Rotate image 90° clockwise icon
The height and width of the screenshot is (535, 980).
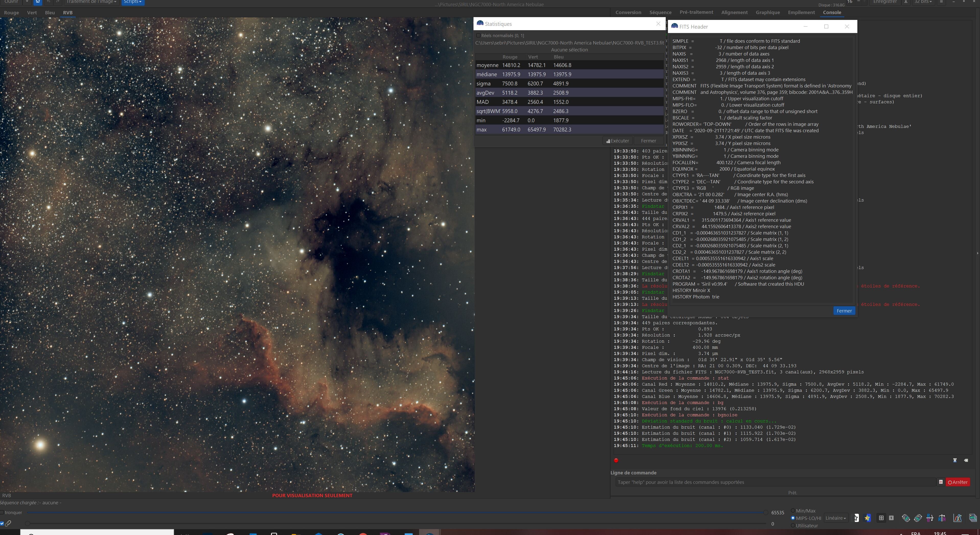tap(918, 518)
